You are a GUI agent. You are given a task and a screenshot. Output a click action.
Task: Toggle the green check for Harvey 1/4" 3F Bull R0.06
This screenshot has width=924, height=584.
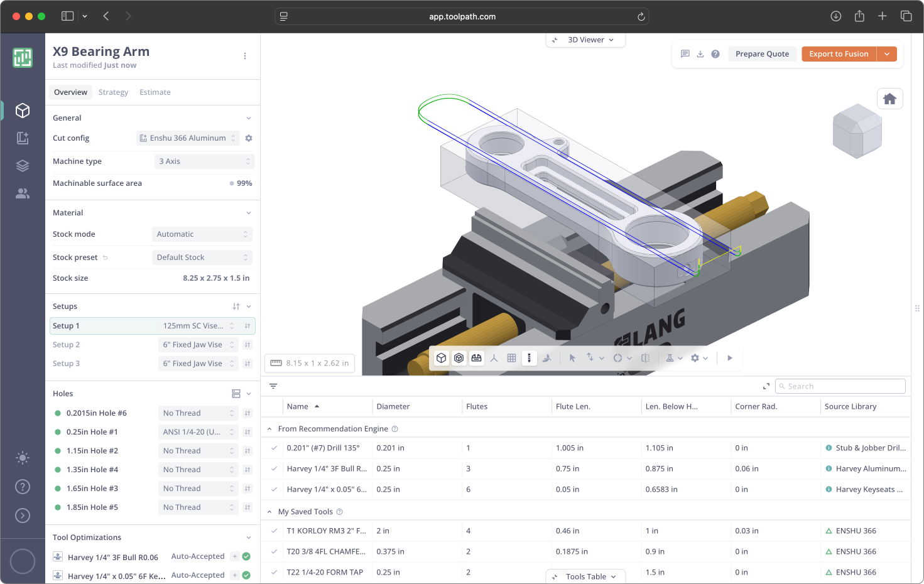(x=246, y=556)
